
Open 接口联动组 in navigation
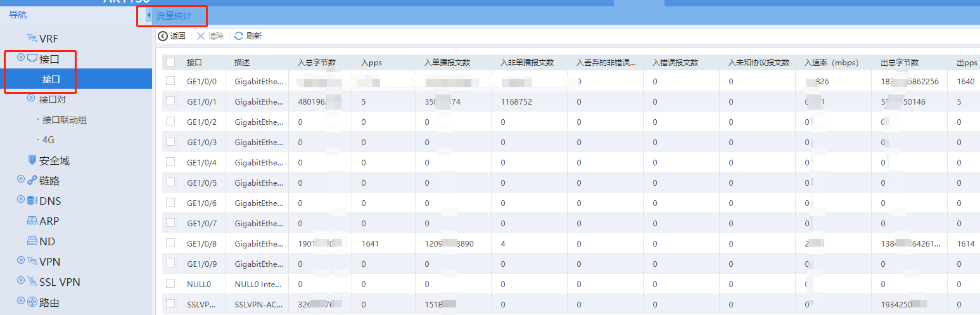coord(64,120)
